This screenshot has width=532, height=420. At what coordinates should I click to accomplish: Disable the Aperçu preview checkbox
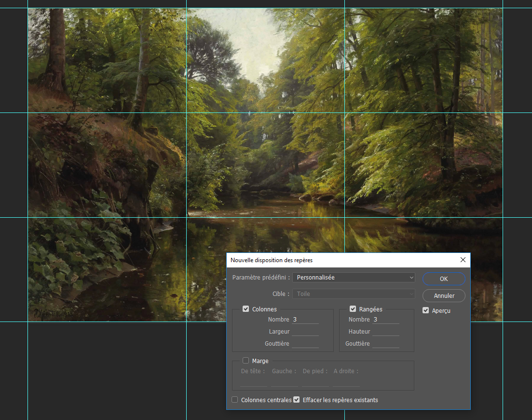click(426, 310)
